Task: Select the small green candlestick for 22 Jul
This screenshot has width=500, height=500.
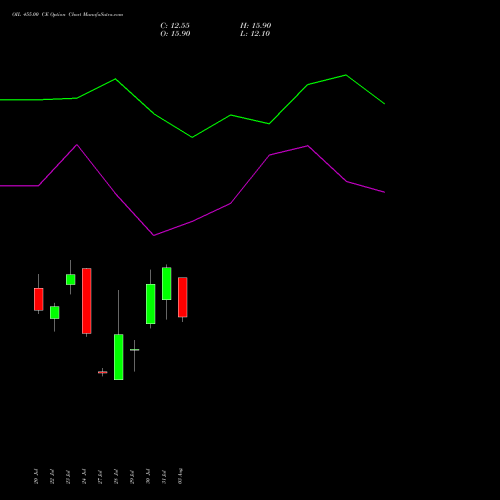Action: tap(55, 312)
